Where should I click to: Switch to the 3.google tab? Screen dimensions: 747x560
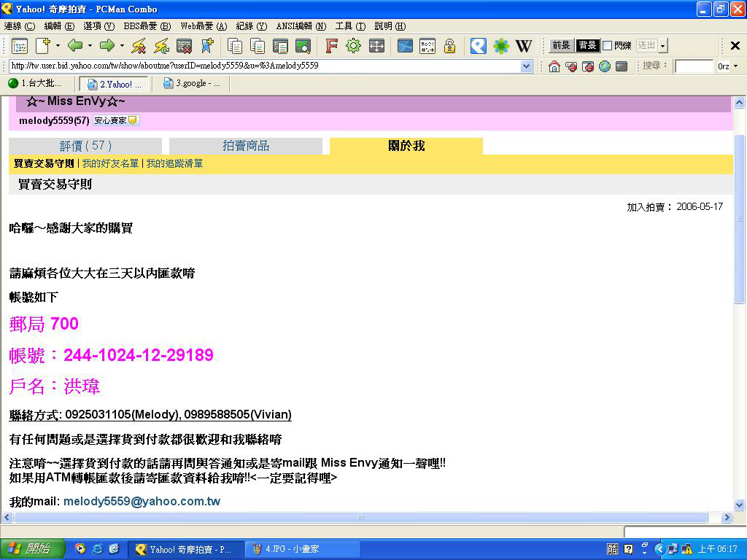pyautogui.click(x=192, y=83)
